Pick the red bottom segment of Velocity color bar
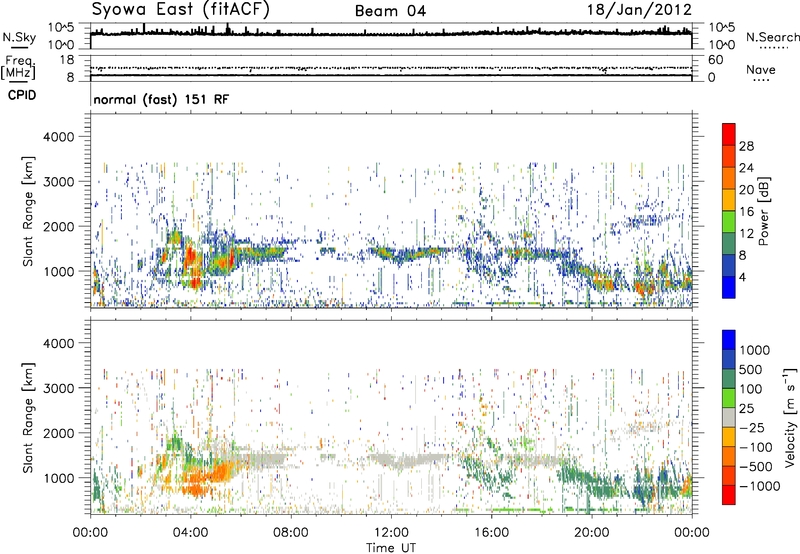 [729, 495]
